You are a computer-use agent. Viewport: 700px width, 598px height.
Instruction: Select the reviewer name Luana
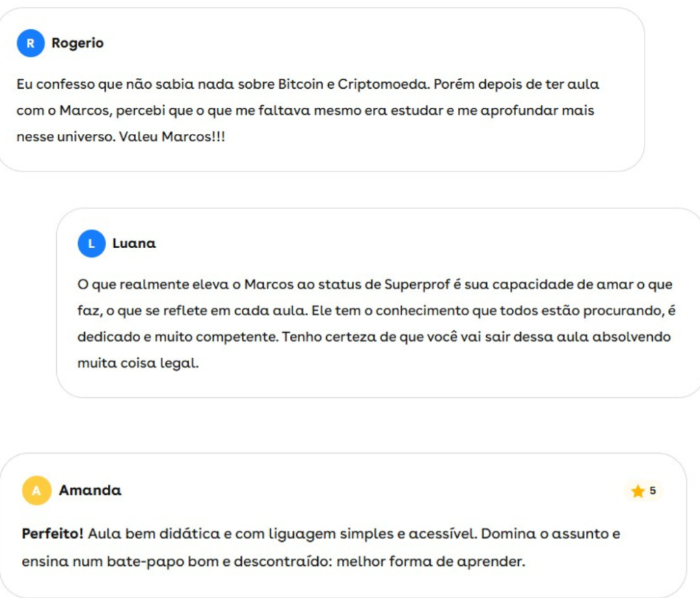pos(134,243)
